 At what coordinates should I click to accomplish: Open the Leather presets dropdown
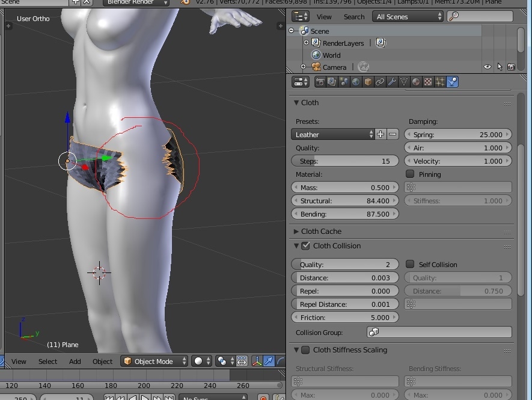[x=332, y=135]
